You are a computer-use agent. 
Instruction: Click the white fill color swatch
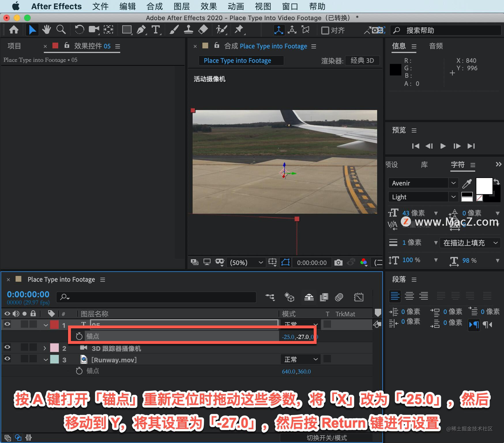click(484, 186)
